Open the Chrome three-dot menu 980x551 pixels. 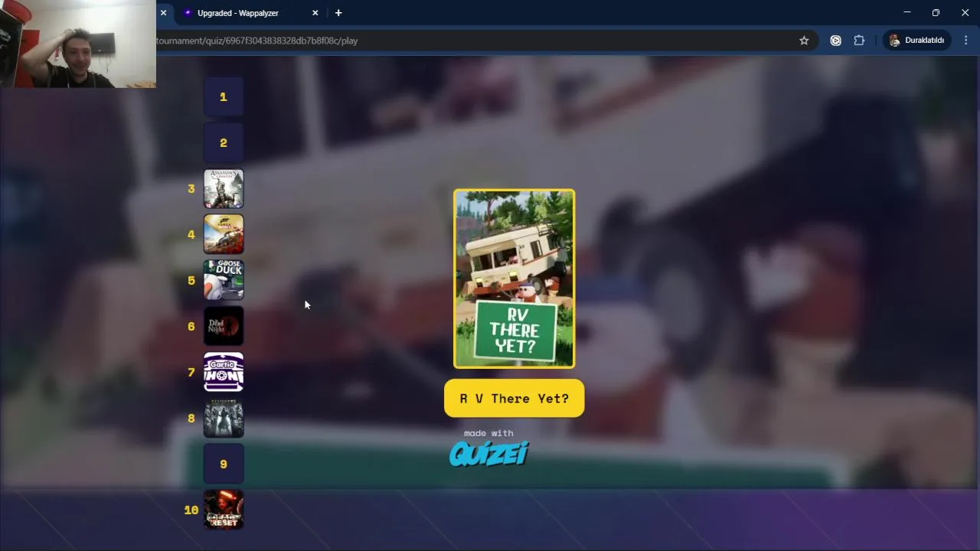point(966,41)
